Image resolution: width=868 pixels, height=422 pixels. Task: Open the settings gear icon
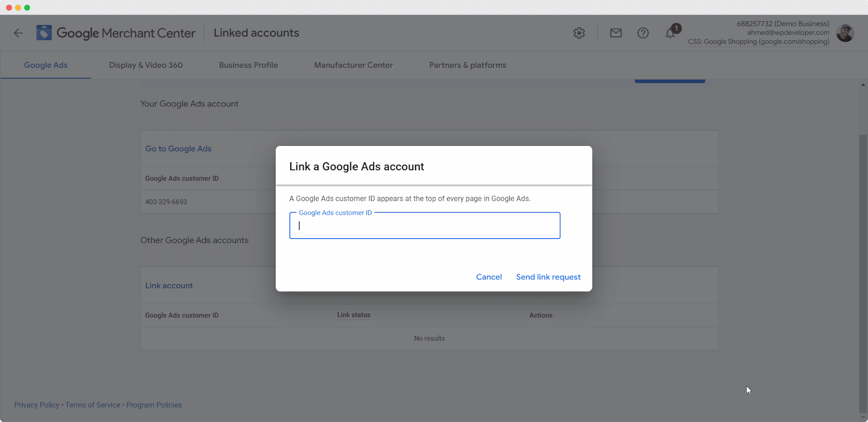[x=579, y=33]
